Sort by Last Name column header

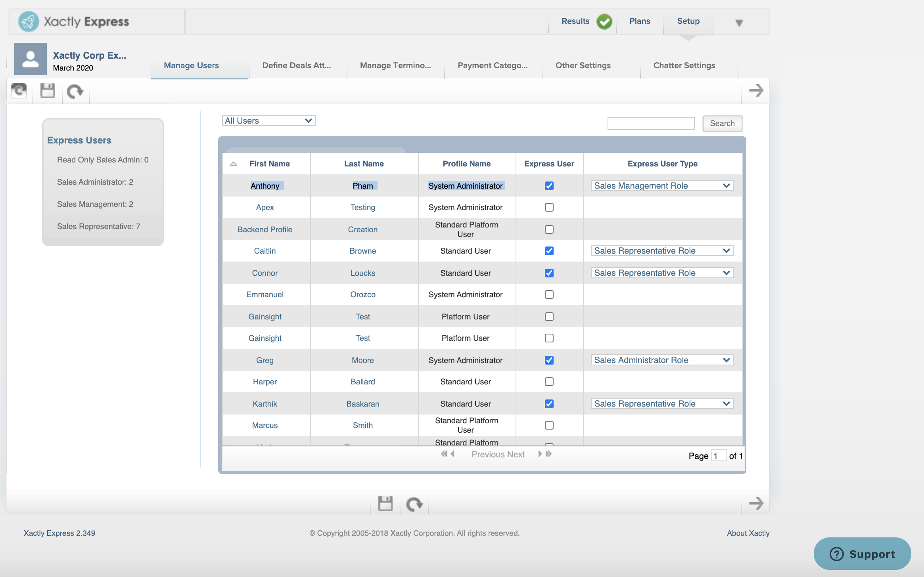[x=364, y=164]
